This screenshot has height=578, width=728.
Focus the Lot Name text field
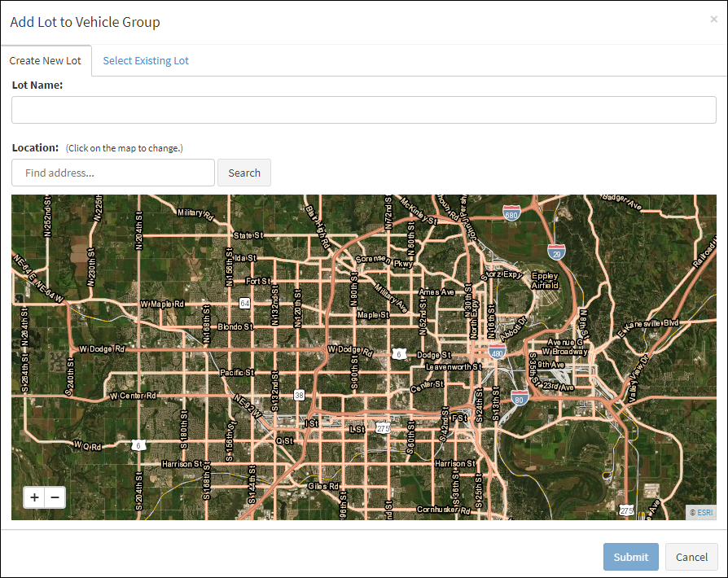(364, 110)
